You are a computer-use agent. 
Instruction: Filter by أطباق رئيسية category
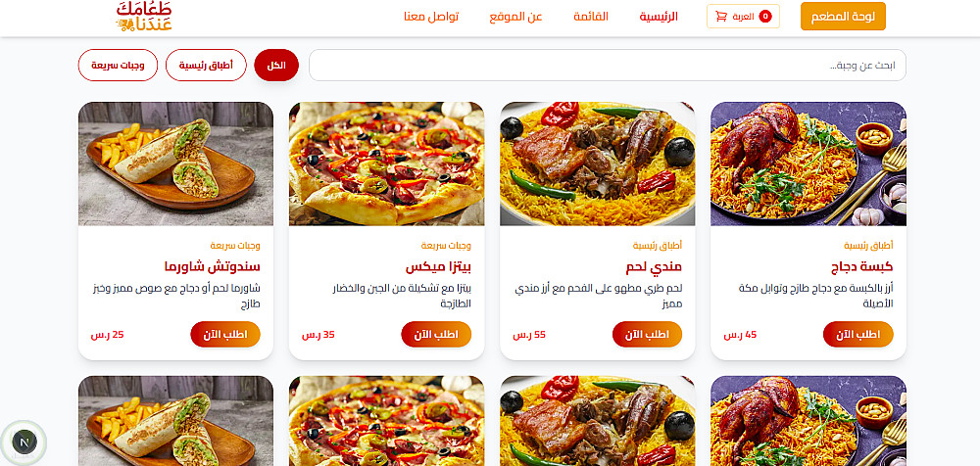point(206,65)
